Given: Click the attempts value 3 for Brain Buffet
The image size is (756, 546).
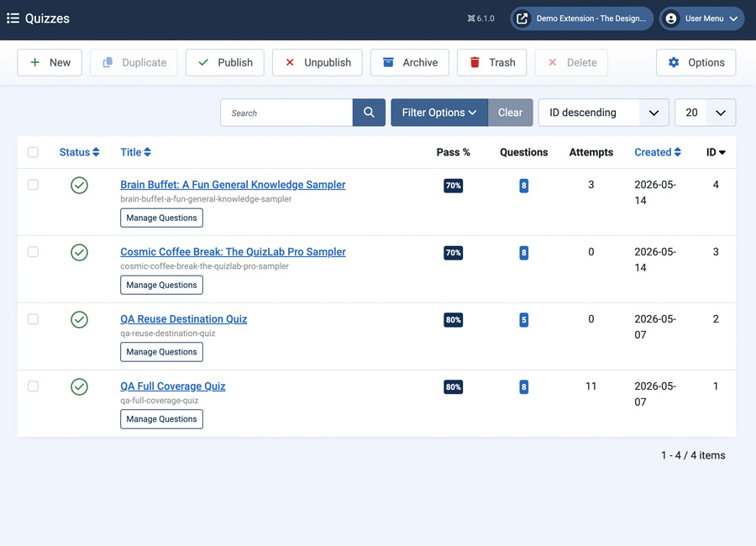Looking at the screenshot, I should [591, 185].
